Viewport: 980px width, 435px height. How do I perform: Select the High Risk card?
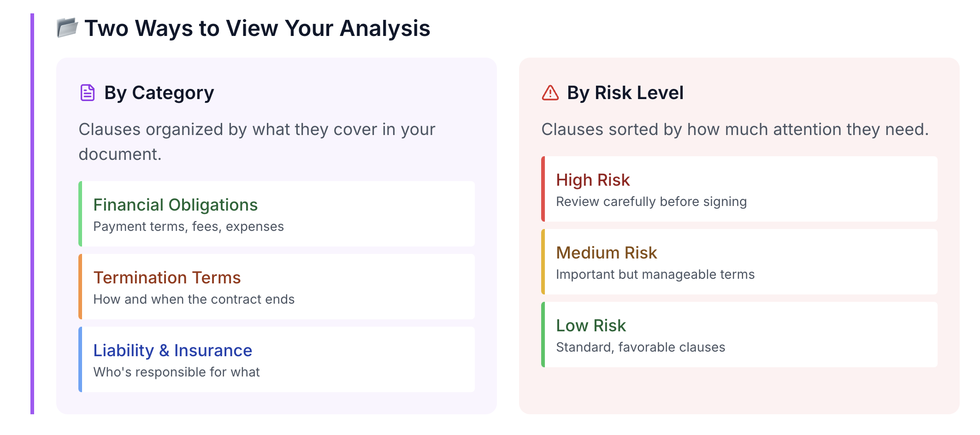click(x=739, y=189)
